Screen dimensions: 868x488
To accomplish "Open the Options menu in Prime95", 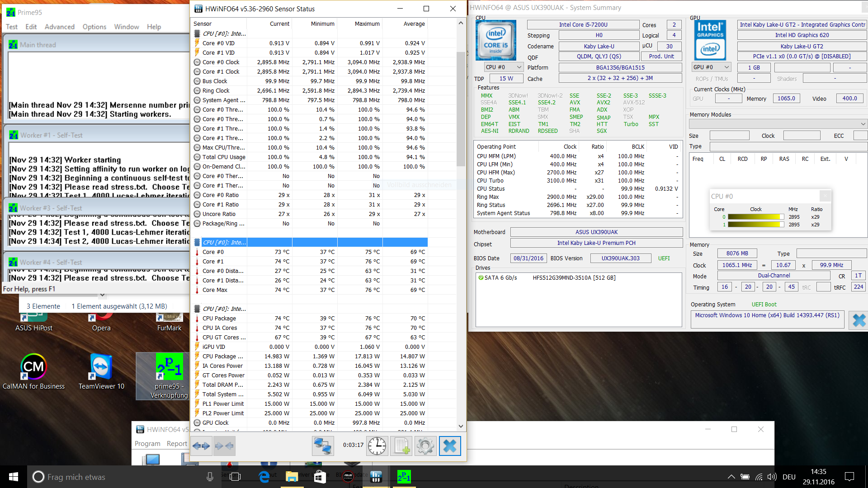I will 94,27.
